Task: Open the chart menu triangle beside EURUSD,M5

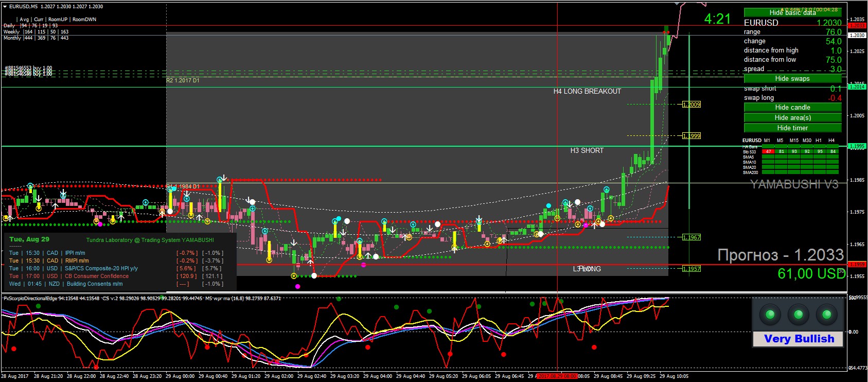Action: 5,7
